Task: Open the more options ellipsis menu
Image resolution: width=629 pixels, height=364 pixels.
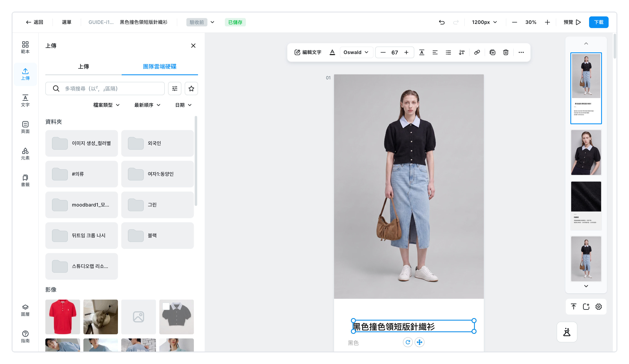Action: pos(521,52)
